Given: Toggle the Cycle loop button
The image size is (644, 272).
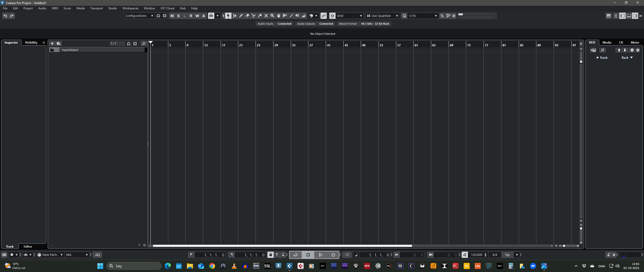Looking at the screenshot, I should [x=295, y=255].
